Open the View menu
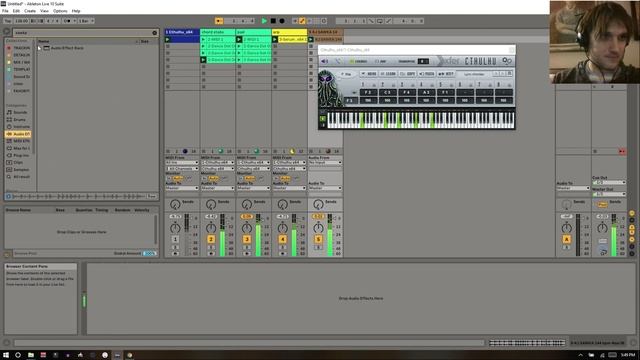Screen dimensions: 640x360 pos(44,11)
